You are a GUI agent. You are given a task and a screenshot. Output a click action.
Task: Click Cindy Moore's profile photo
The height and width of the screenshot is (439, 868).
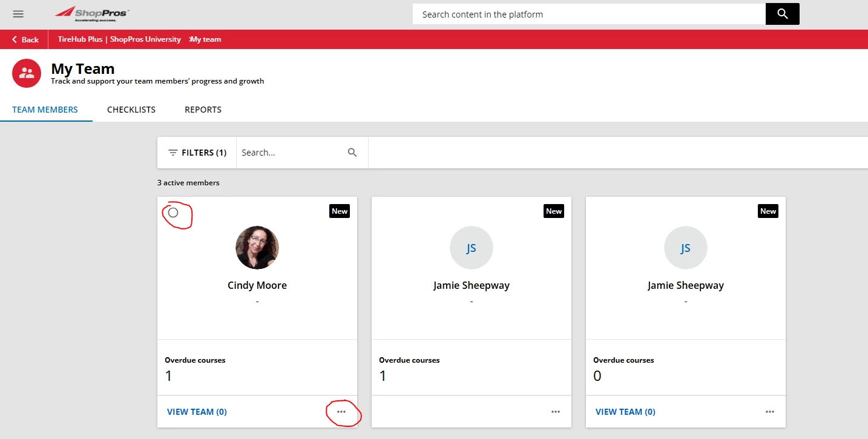[x=257, y=248]
